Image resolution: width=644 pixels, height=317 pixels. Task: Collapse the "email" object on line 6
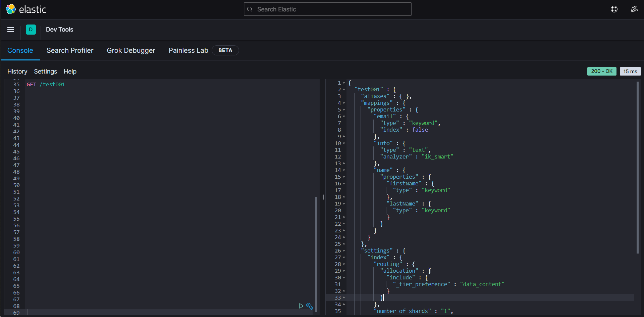344,117
